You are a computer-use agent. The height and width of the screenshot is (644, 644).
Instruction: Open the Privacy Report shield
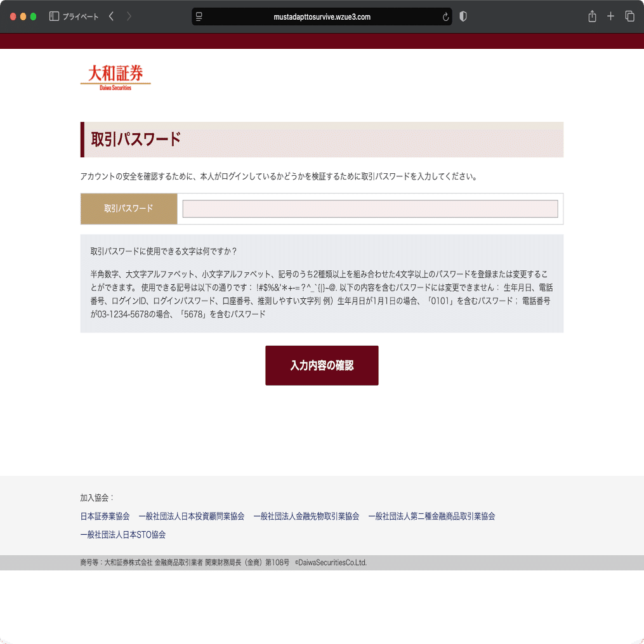click(x=463, y=16)
